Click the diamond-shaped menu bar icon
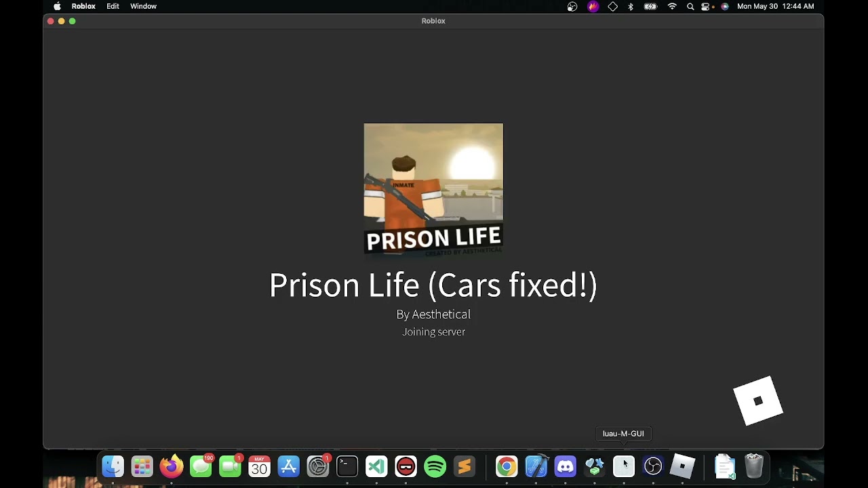 pos(613,6)
